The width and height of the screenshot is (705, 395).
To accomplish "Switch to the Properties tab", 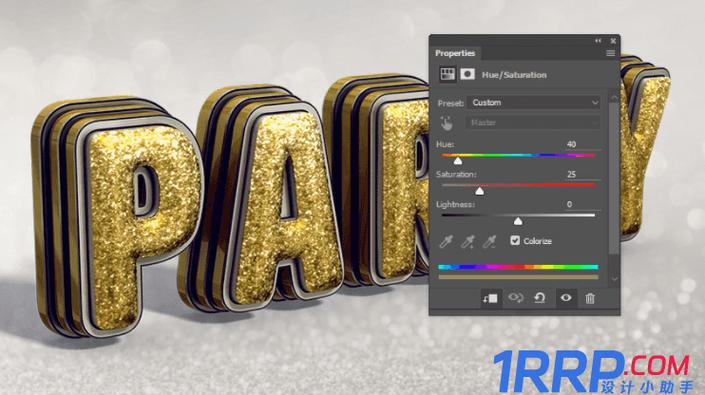I will [x=455, y=53].
